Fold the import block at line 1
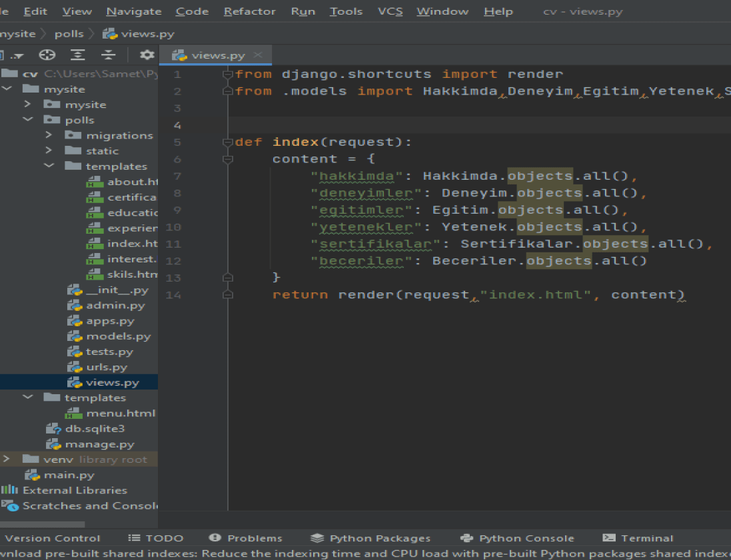This screenshot has width=731, height=560. coord(228,74)
